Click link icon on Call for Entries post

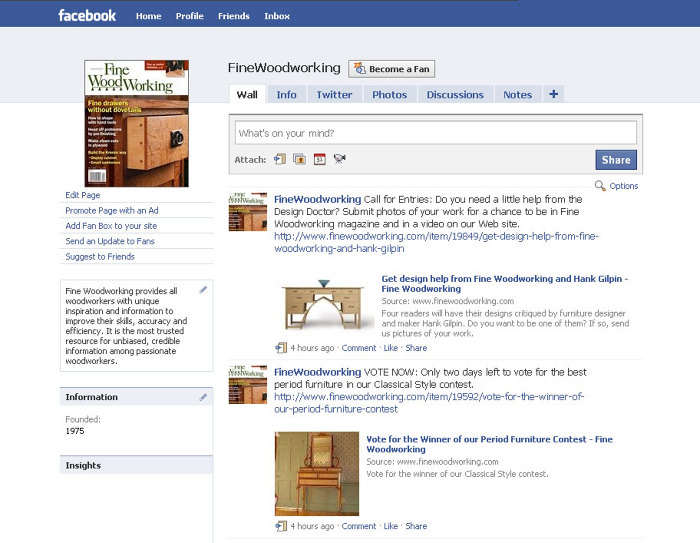pyautogui.click(x=281, y=348)
